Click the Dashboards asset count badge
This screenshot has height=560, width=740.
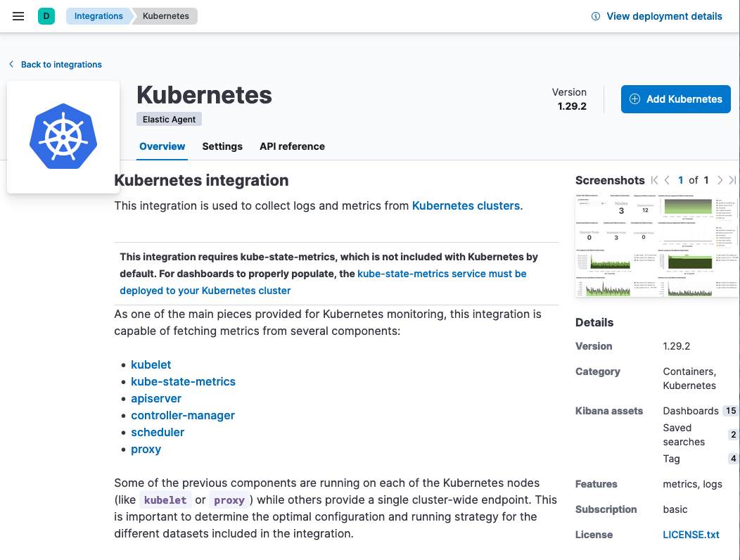(x=732, y=411)
